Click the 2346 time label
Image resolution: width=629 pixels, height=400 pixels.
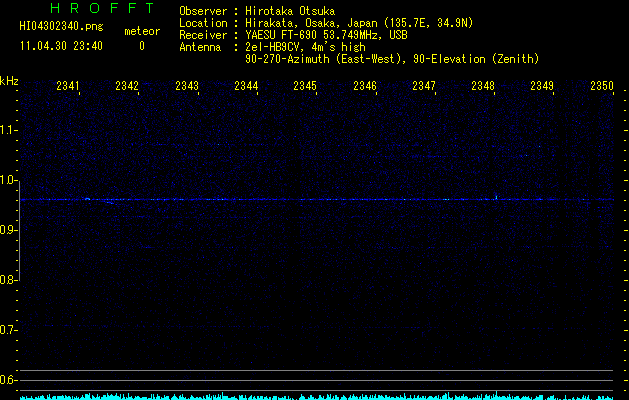point(365,86)
